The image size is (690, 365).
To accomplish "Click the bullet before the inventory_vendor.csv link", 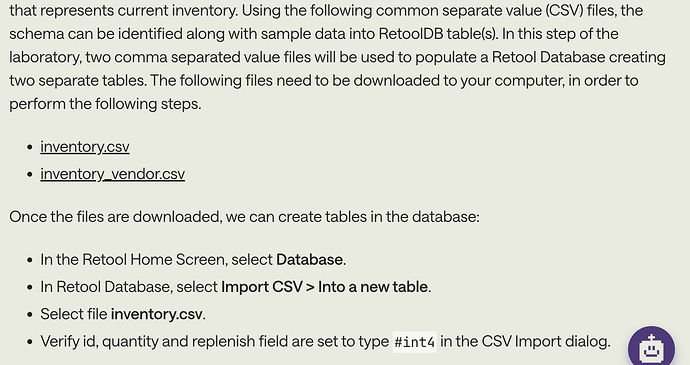I will click(x=29, y=174).
